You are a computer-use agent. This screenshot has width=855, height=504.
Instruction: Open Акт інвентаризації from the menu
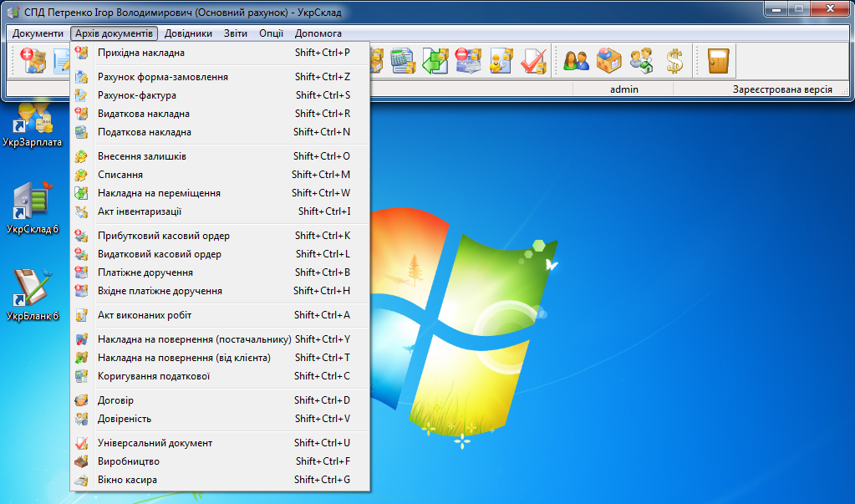pyautogui.click(x=140, y=211)
